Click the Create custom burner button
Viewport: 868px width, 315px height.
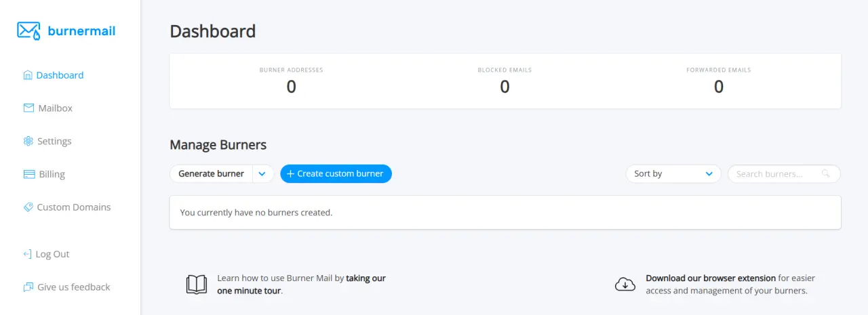click(336, 173)
